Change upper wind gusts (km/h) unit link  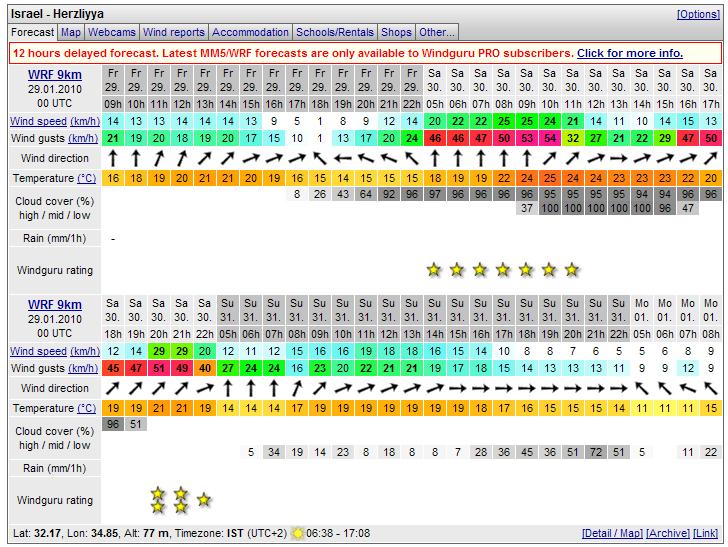(x=83, y=138)
